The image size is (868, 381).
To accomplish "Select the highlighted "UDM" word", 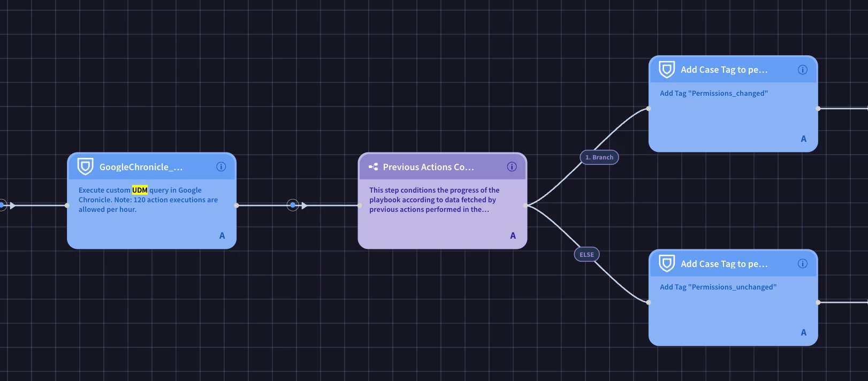I will point(140,190).
